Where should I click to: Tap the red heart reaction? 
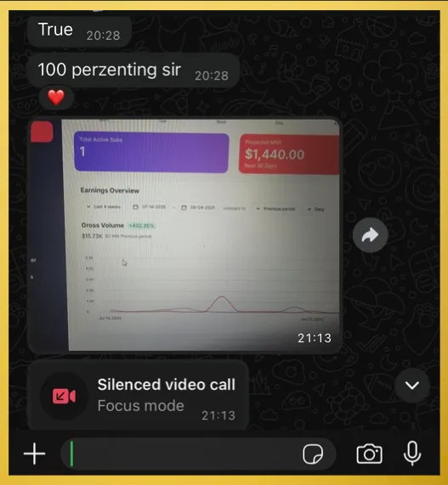(x=56, y=98)
